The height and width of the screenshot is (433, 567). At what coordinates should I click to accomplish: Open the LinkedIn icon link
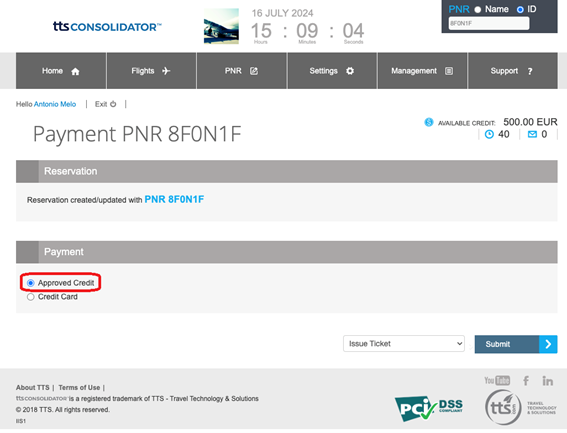coord(547,381)
